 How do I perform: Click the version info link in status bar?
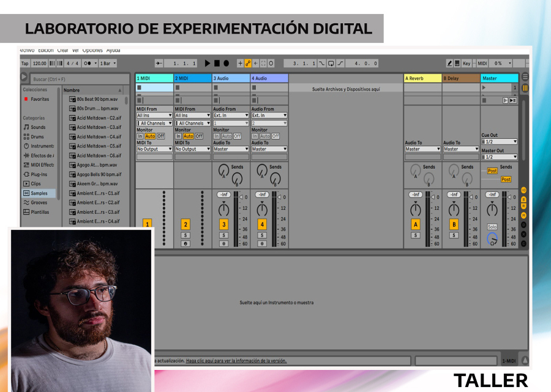pyautogui.click(x=236, y=361)
